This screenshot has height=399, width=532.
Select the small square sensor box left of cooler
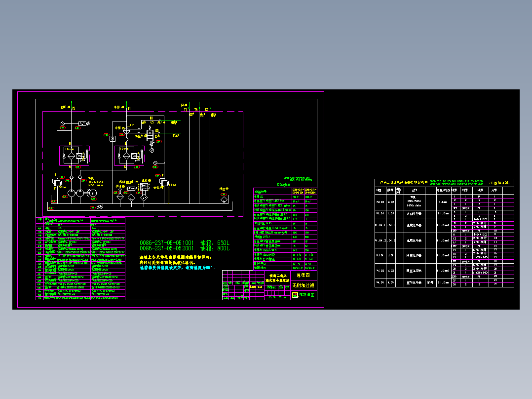[x=113, y=139]
